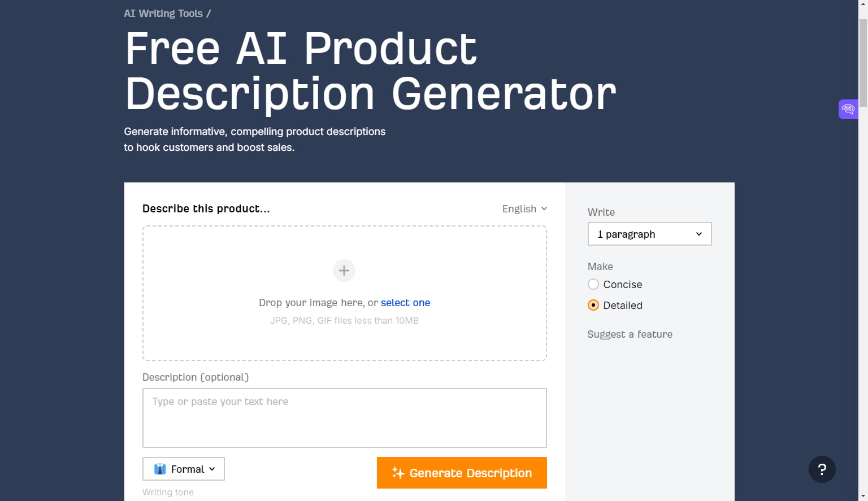Open the Formal writing tone dropdown
This screenshot has height=501, width=868.
[183, 469]
